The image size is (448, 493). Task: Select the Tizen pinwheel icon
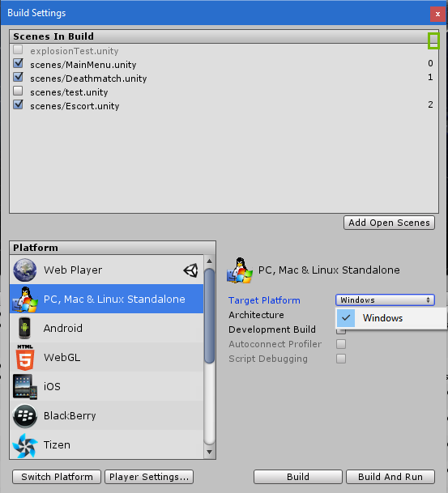click(x=25, y=445)
